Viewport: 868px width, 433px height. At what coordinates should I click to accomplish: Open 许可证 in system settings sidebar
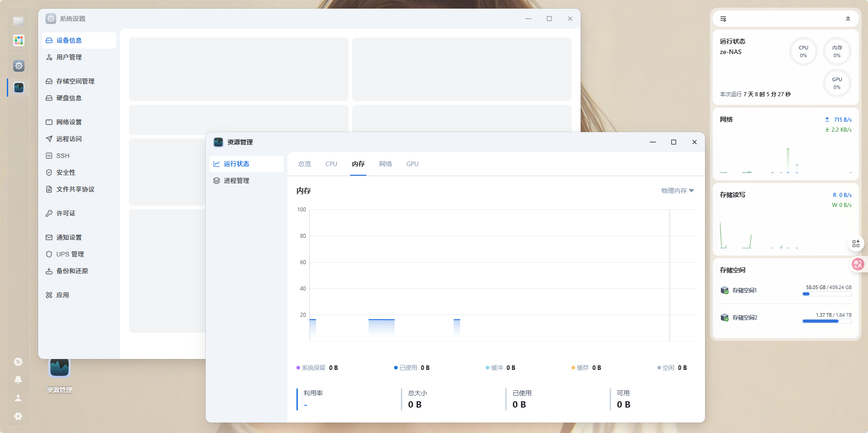pos(79,213)
